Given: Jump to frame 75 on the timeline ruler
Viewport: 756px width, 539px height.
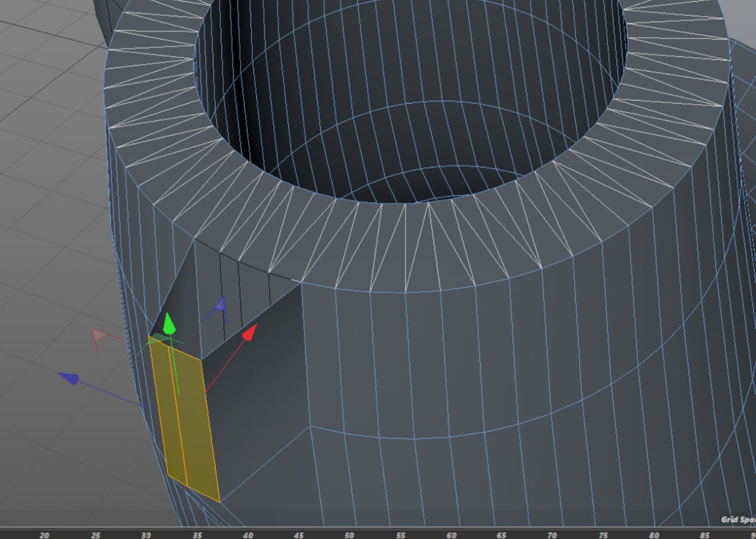Looking at the screenshot, I should pos(602,535).
